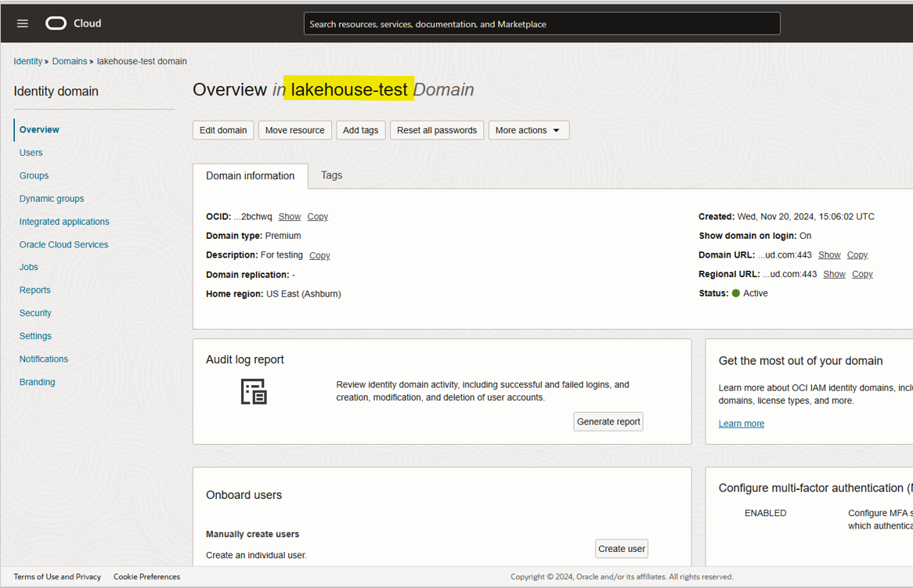Viewport: 913px width, 588px height.
Task: Click the Edit domain button
Action: click(x=222, y=130)
